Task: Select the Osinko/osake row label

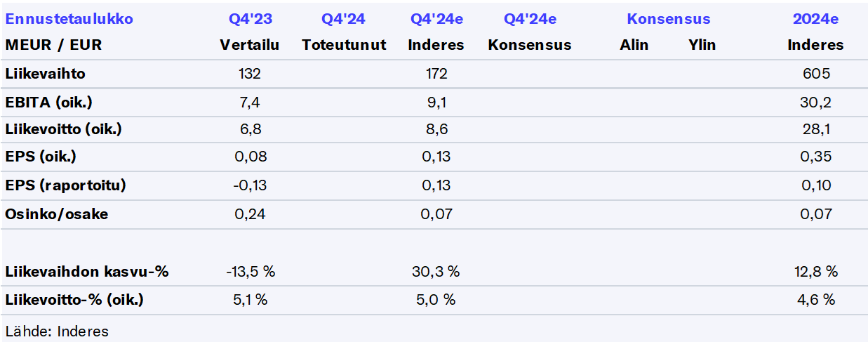Action: click(56, 214)
